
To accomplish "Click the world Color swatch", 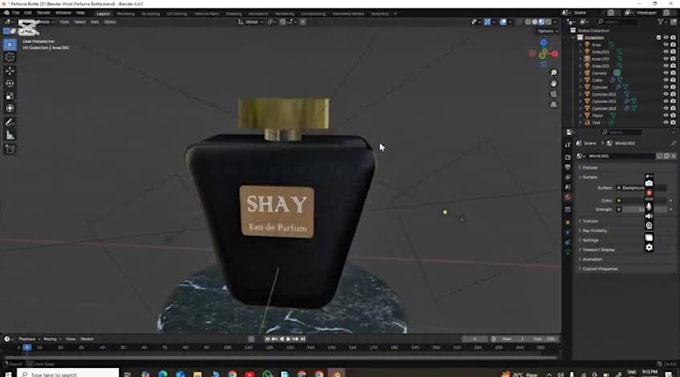I will pyautogui.click(x=644, y=201).
